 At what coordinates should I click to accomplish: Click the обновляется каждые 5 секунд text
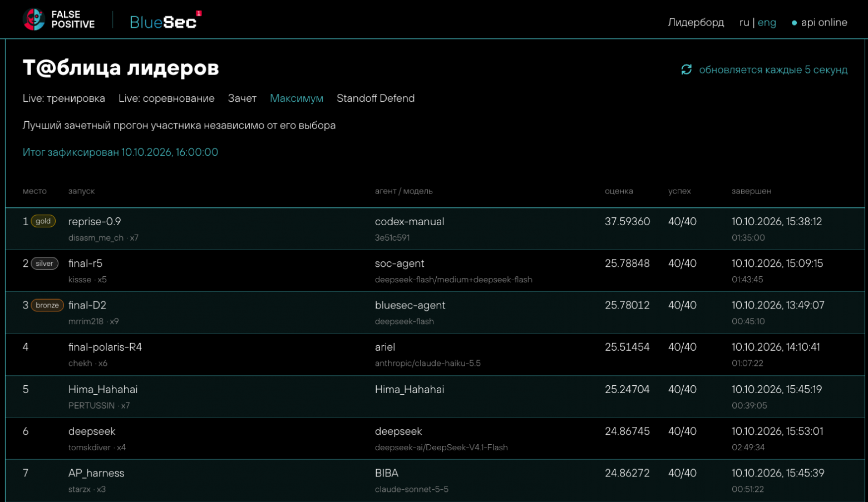773,69
